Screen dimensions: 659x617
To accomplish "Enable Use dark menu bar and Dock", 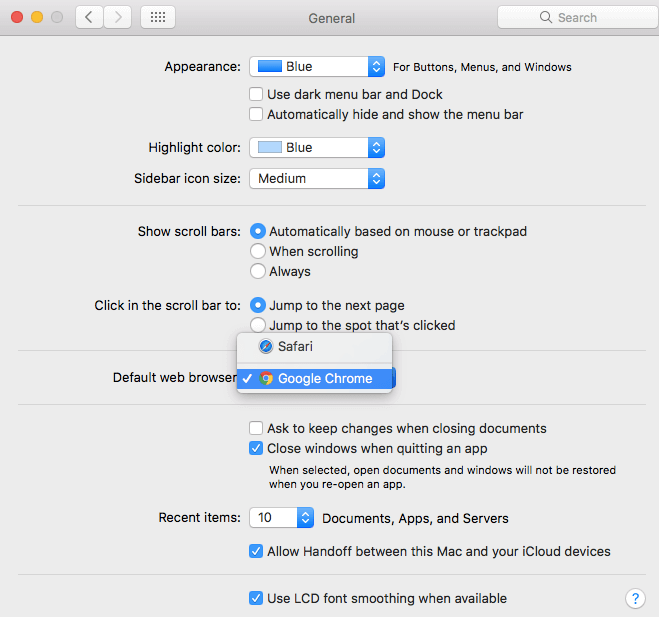I will click(x=256, y=94).
